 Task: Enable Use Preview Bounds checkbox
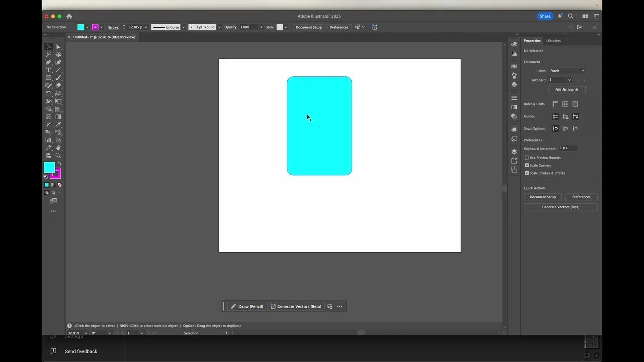pos(527,158)
